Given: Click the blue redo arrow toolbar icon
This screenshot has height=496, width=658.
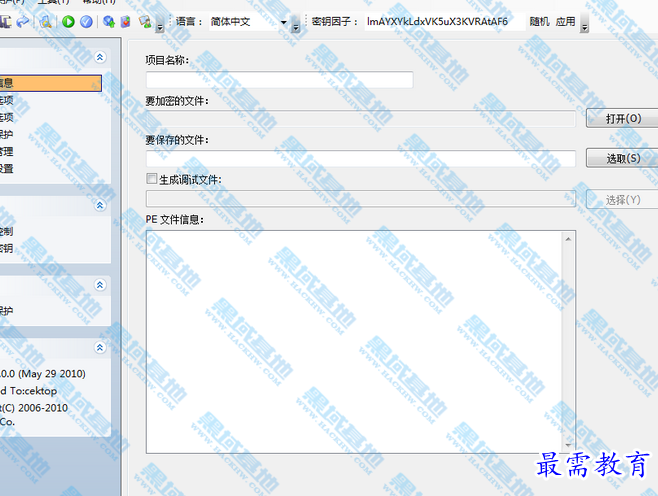Looking at the screenshot, I should point(23,21).
